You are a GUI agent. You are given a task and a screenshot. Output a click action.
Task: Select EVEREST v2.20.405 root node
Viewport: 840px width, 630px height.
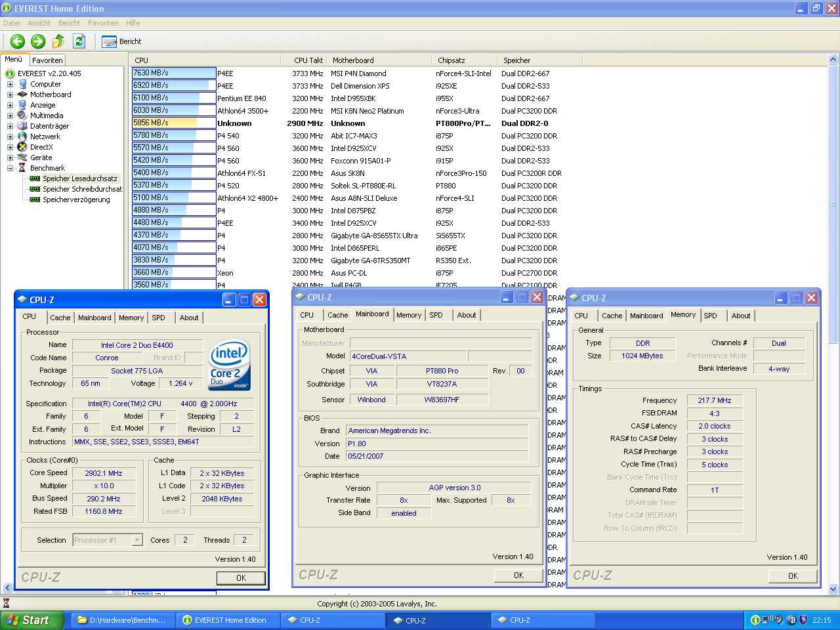[x=49, y=73]
